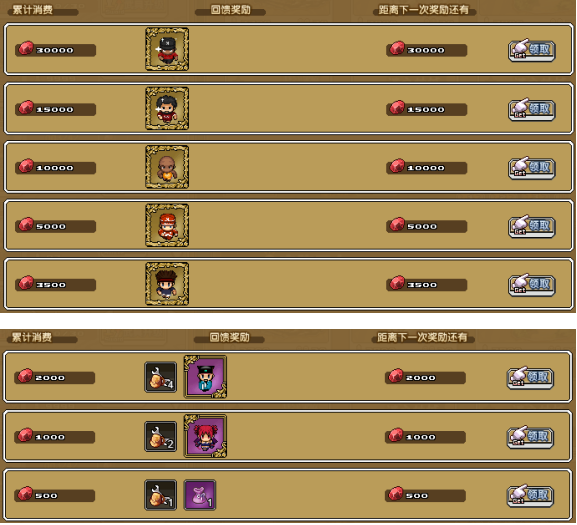Screen dimensions: 577x525
Task: Select the red headband character icon
Action: pyautogui.click(x=167, y=284)
